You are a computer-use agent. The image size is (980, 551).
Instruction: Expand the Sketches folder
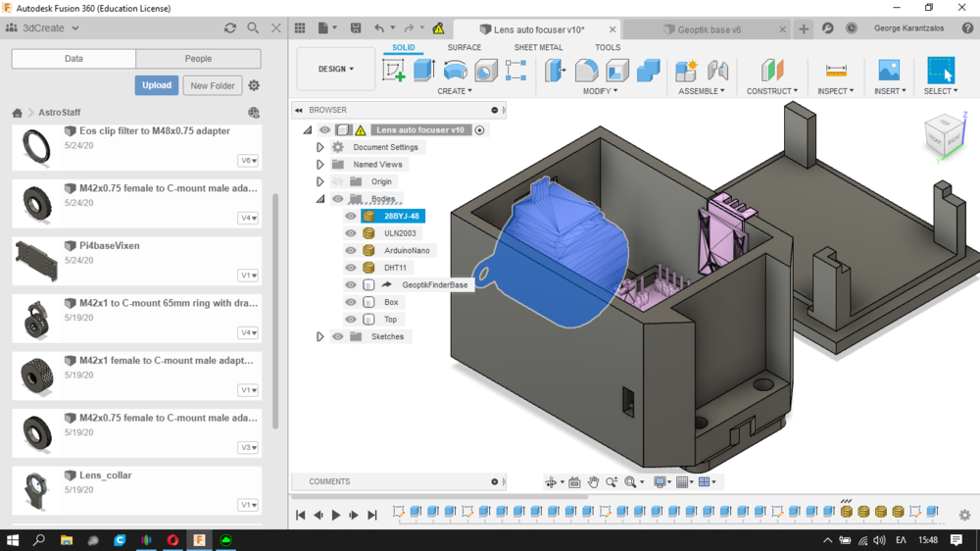[x=320, y=336]
